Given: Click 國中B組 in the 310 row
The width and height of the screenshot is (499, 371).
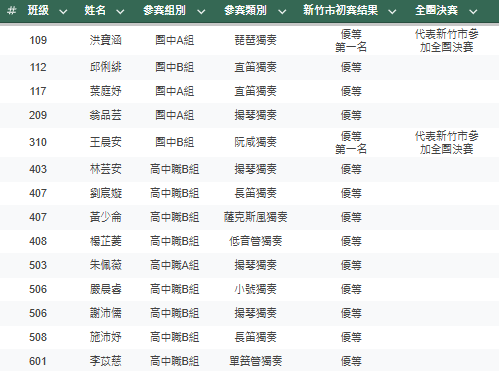Looking at the screenshot, I should click(x=175, y=142).
